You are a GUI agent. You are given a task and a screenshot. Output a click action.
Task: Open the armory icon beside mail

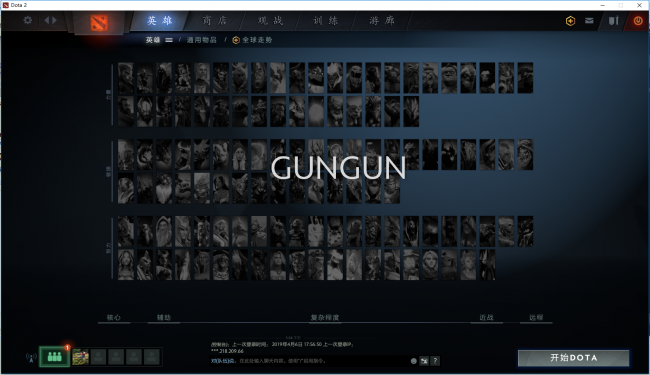pyautogui.click(x=614, y=21)
